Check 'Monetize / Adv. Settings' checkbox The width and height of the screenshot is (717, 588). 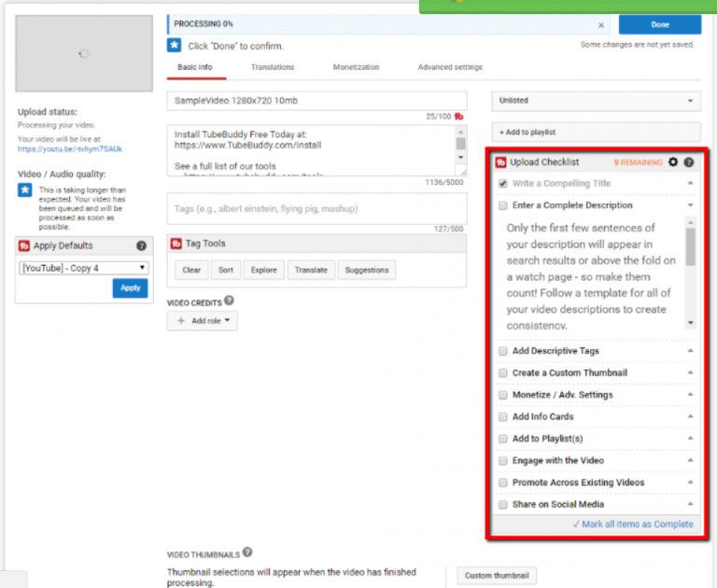(x=503, y=395)
